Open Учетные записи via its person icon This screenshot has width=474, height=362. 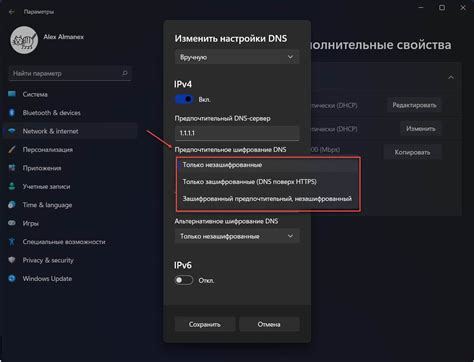[x=12, y=186]
